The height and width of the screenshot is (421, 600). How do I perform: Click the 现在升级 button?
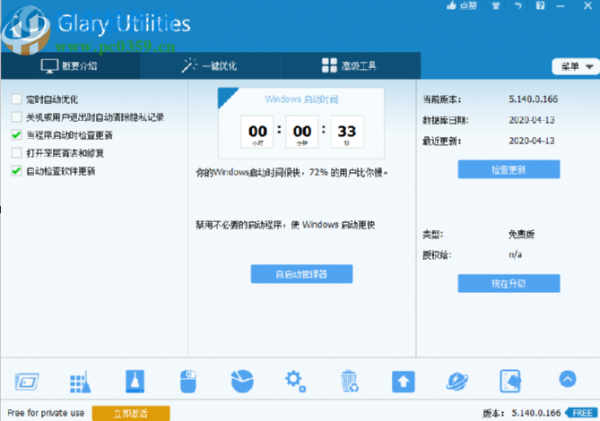point(509,283)
